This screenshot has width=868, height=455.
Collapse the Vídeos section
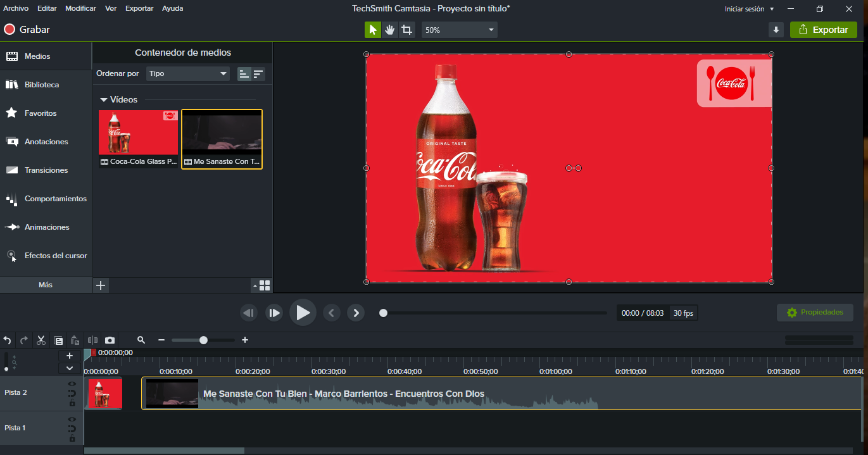tap(104, 100)
